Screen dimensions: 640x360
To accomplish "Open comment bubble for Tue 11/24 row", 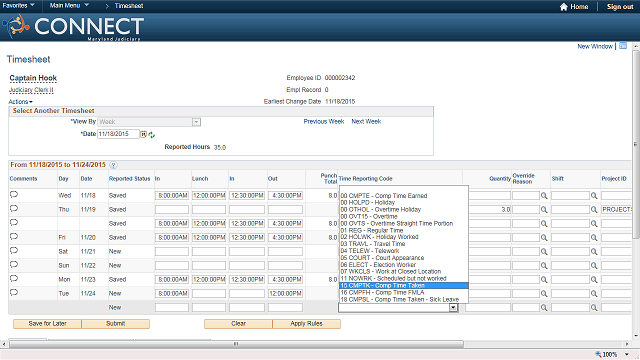I will (14, 293).
